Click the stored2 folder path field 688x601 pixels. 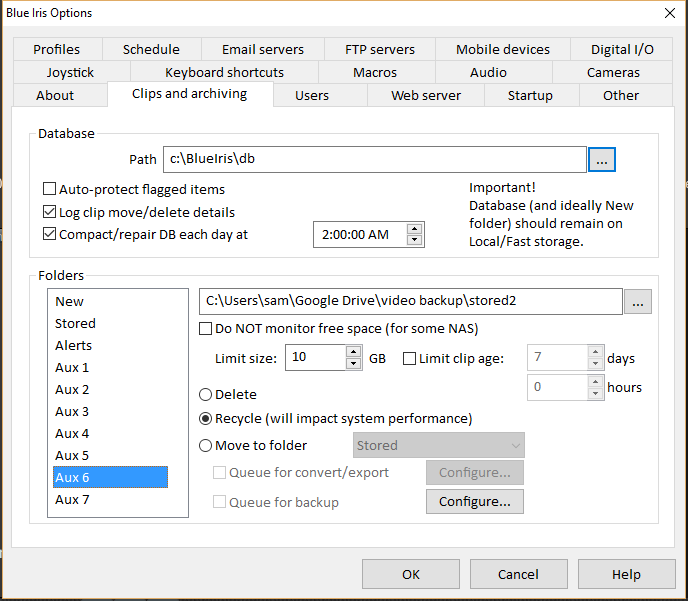click(x=411, y=301)
